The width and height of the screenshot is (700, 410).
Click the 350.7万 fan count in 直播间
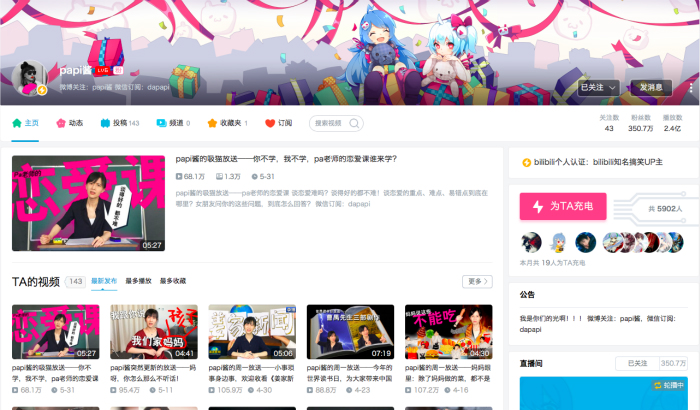tap(673, 364)
